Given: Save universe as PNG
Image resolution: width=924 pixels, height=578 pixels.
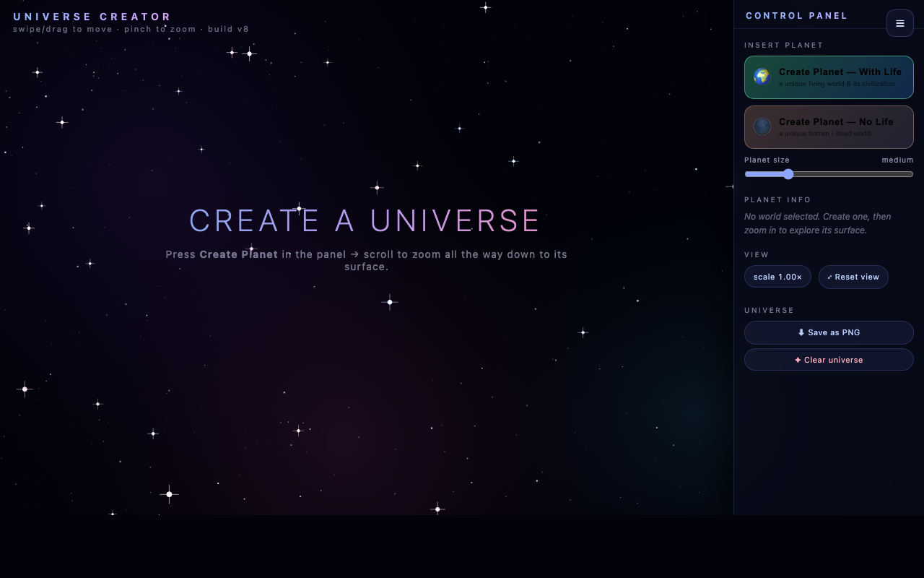Looking at the screenshot, I should point(829,332).
